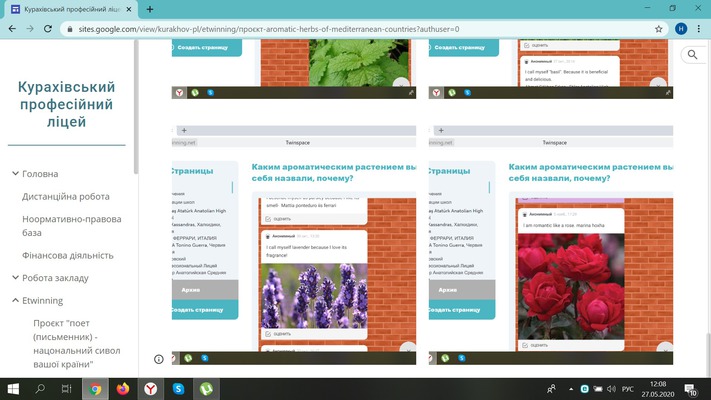Click the site info icon at bottom left

coord(158,358)
